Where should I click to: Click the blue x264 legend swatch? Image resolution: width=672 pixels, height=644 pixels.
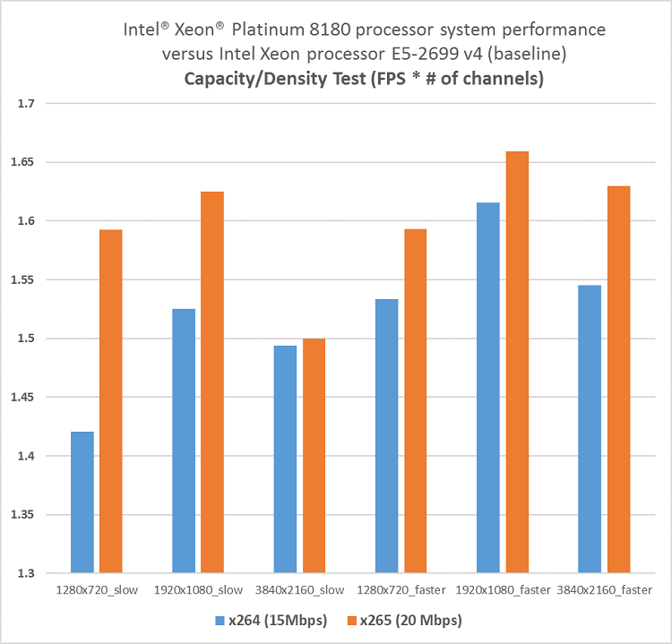[x=220, y=621]
